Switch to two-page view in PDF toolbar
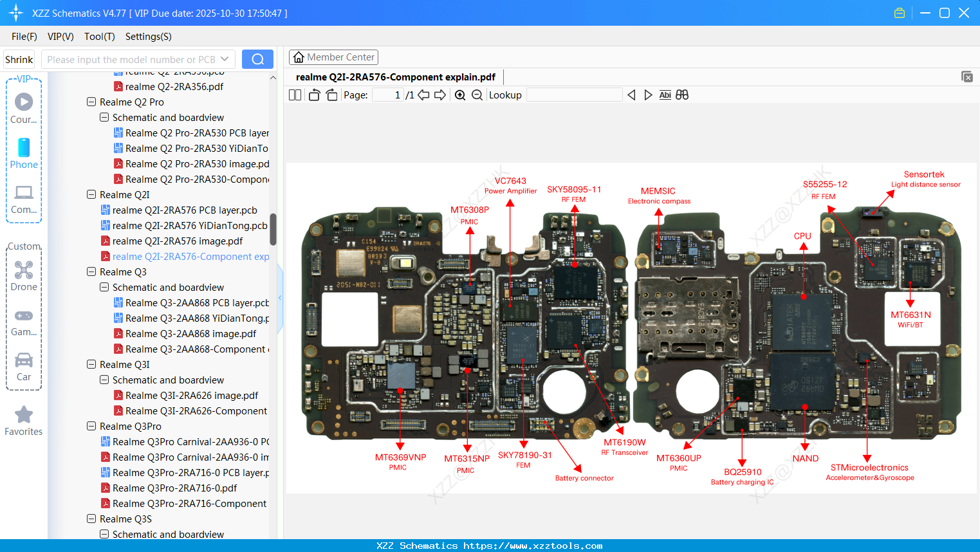Image resolution: width=980 pixels, height=552 pixels. [295, 95]
